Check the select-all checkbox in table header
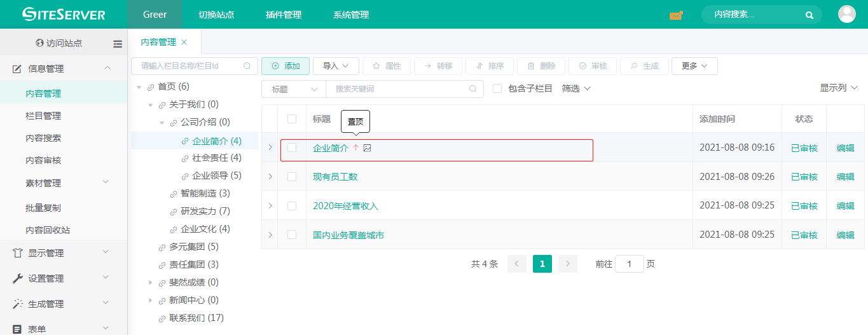Image resolution: width=868 pixels, height=335 pixels. (292, 119)
